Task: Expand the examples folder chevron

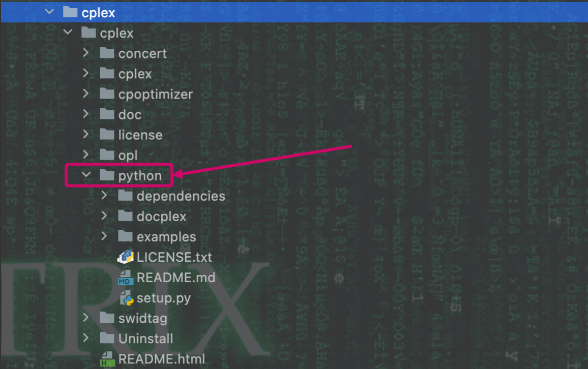Action: [104, 236]
